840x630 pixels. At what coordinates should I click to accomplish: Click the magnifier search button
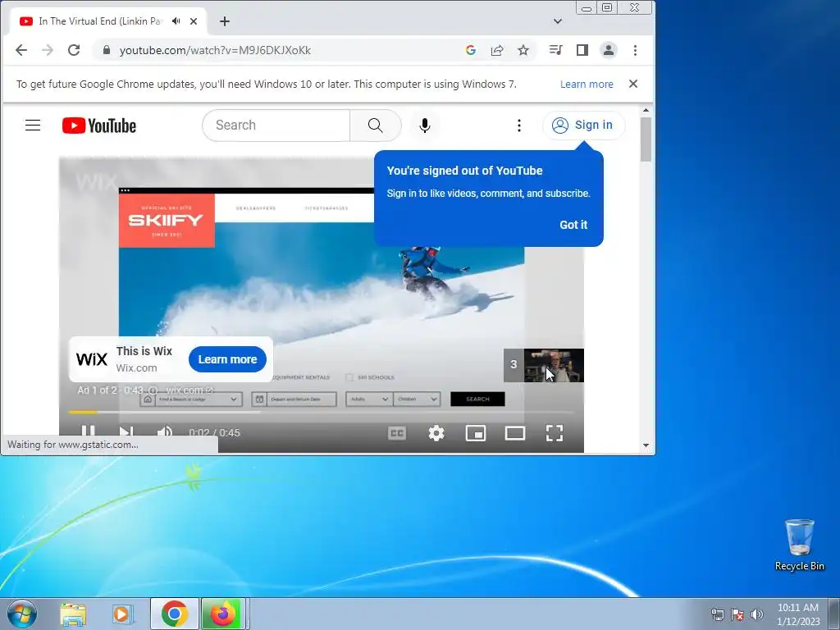click(376, 126)
